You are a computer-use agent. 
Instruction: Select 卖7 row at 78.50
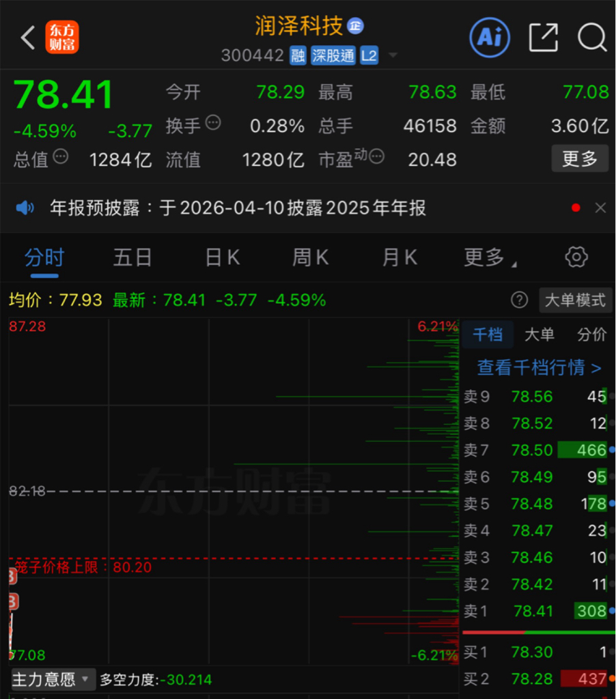pos(538,450)
